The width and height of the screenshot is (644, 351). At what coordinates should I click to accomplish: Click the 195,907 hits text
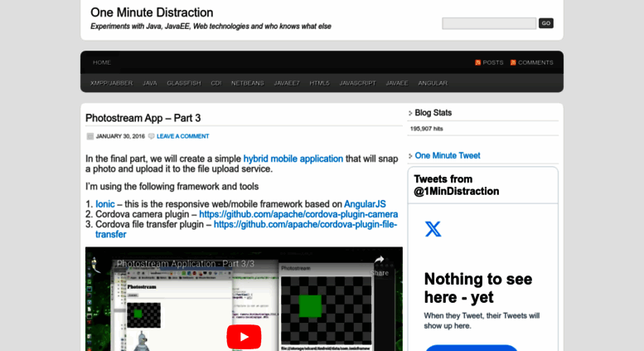(x=426, y=129)
